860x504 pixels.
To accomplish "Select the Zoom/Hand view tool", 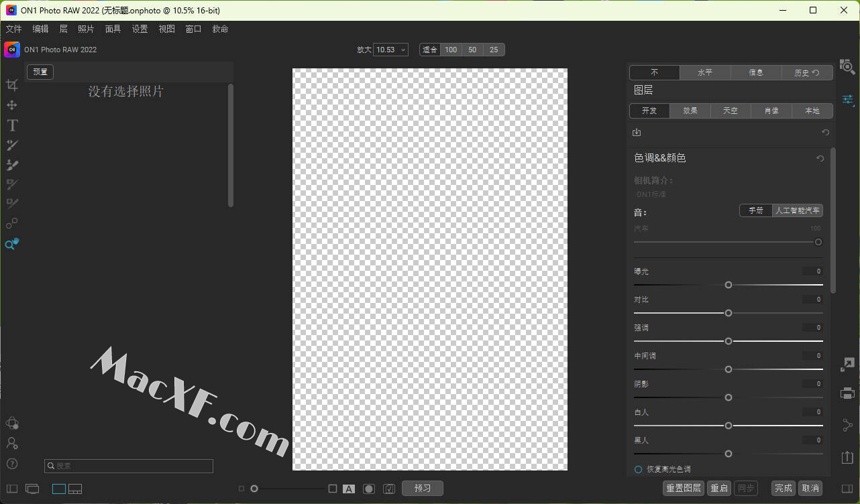I will (12, 245).
